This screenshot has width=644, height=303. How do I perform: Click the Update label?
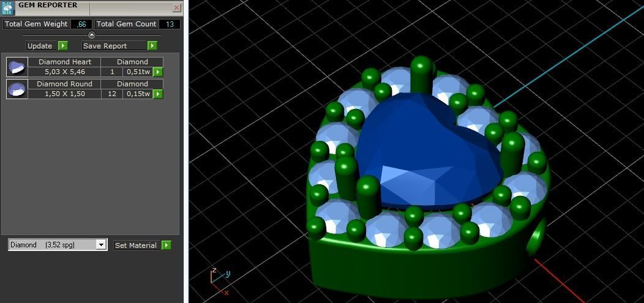click(40, 45)
